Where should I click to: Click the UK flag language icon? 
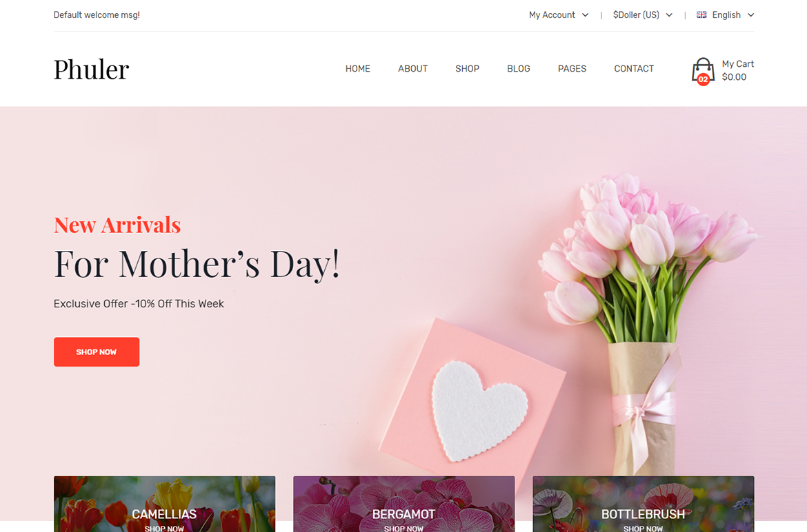(701, 15)
